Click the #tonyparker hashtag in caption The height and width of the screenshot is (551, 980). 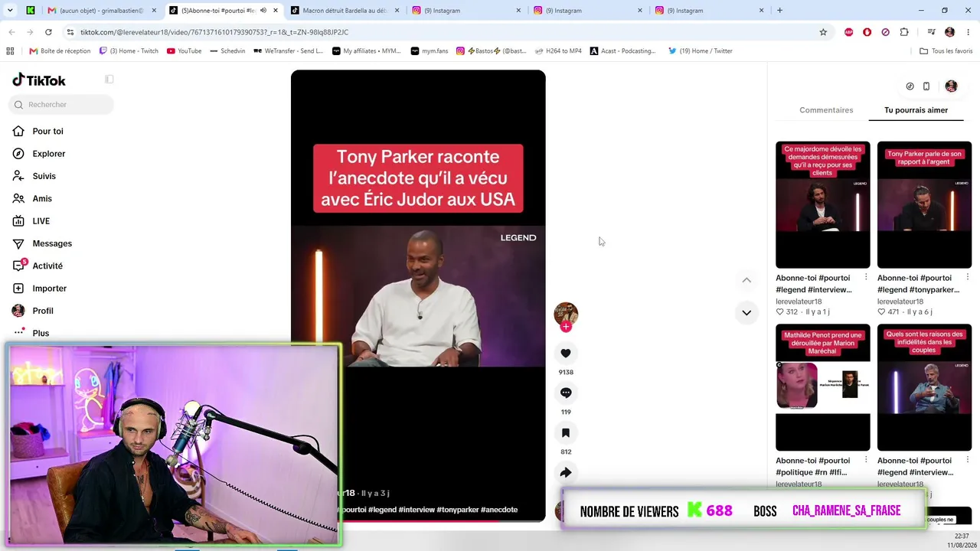pyautogui.click(x=457, y=510)
